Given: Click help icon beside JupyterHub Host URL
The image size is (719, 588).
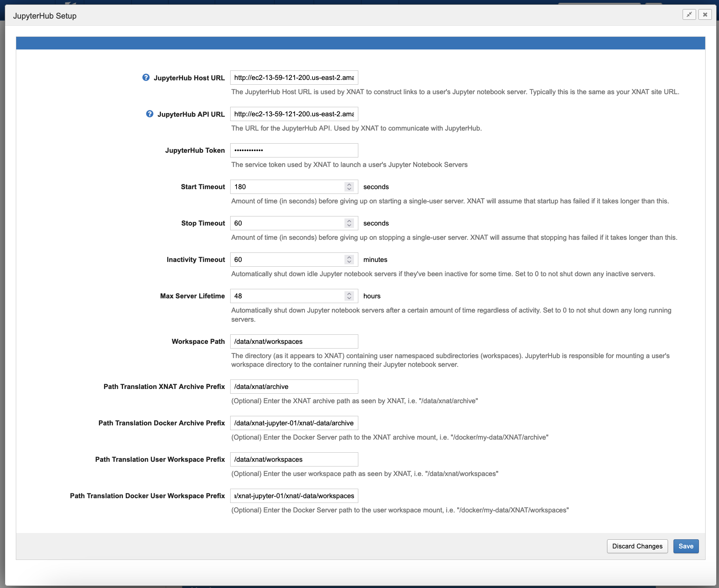Looking at the screenshot, I should 146,78.
